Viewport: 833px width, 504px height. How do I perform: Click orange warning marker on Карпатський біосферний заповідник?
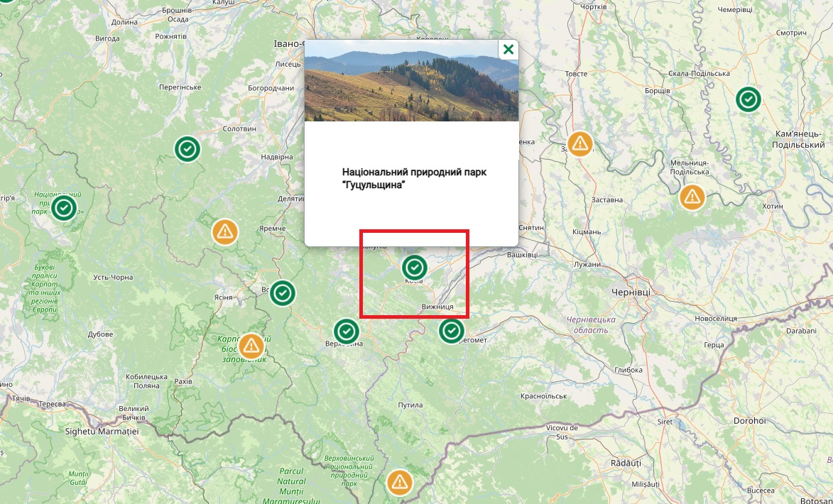[251, 346]
